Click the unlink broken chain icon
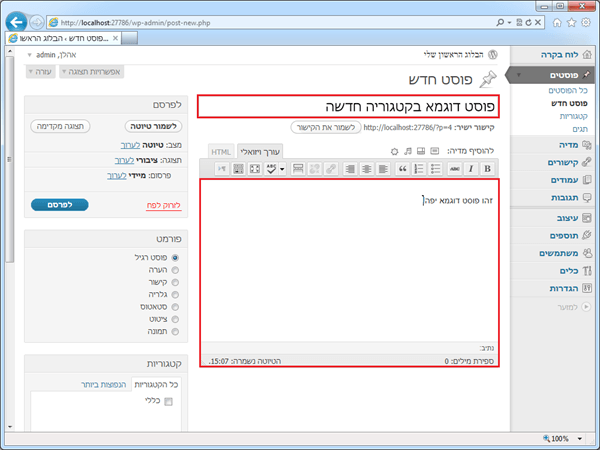 pyautogui.click(x=315, y=169)
